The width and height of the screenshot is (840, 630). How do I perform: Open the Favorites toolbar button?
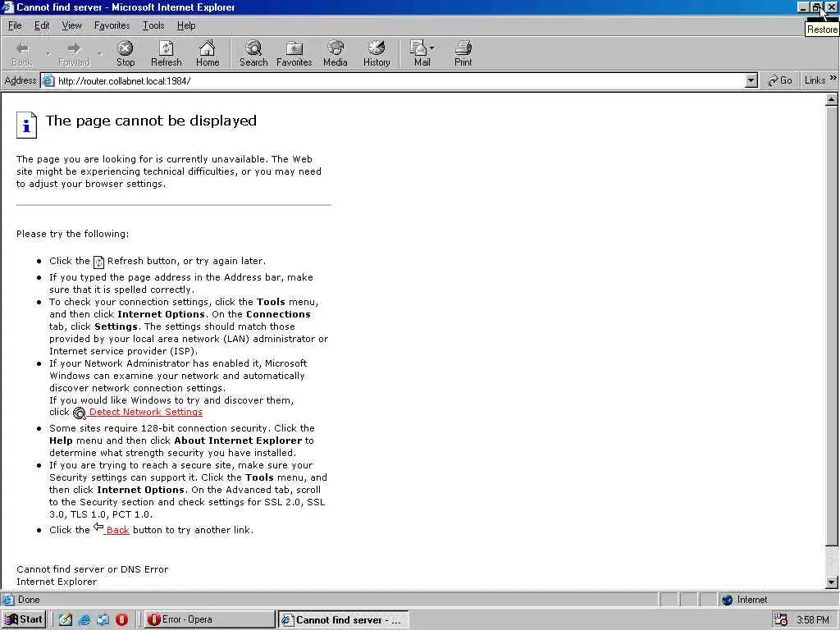point(294,53)
